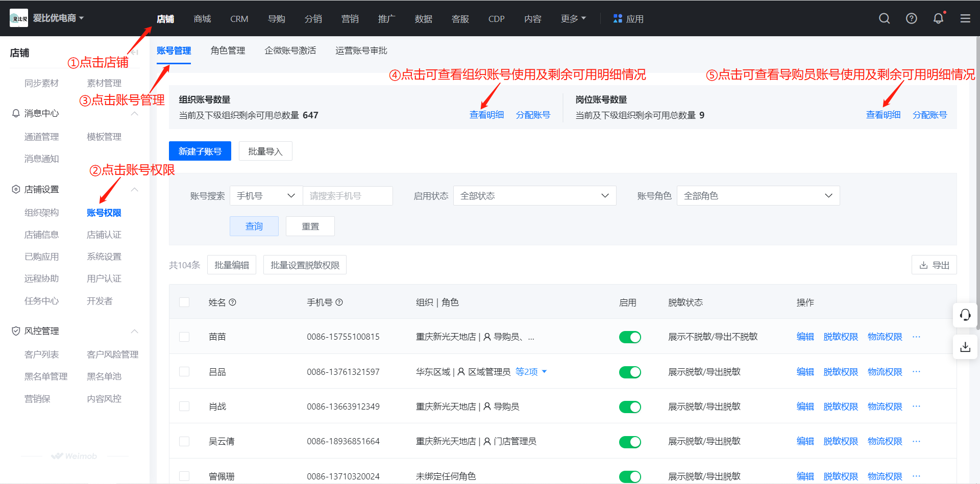Check the box for 吕品 row
This screenshot has height=484, width=980.
click(x=184, y=372)
